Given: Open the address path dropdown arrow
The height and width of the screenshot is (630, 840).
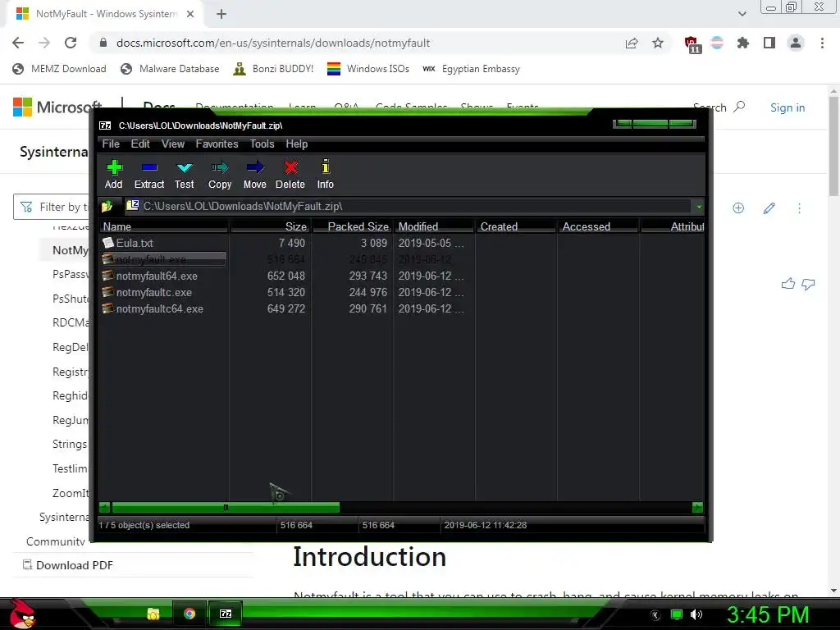Looking at the screenshot, I should (x=699, y=207).
